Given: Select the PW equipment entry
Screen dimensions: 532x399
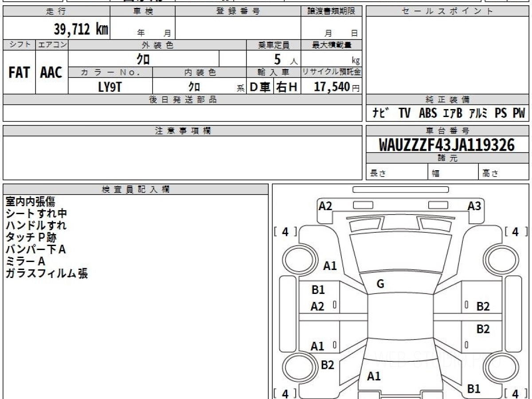Looking at the screenshot, I should click(x=519, y=113).
